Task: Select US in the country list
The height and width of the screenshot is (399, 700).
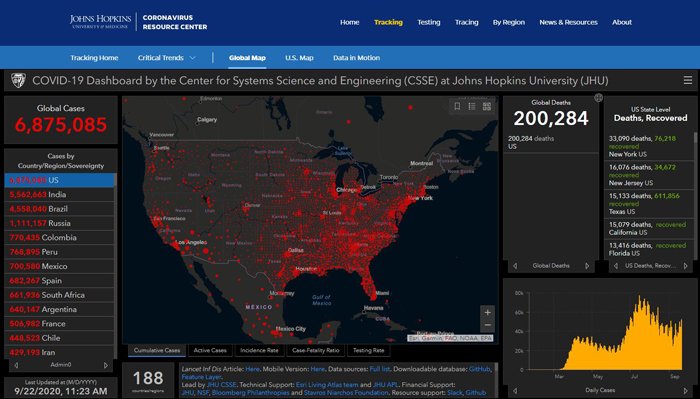Action: point(59,180)
